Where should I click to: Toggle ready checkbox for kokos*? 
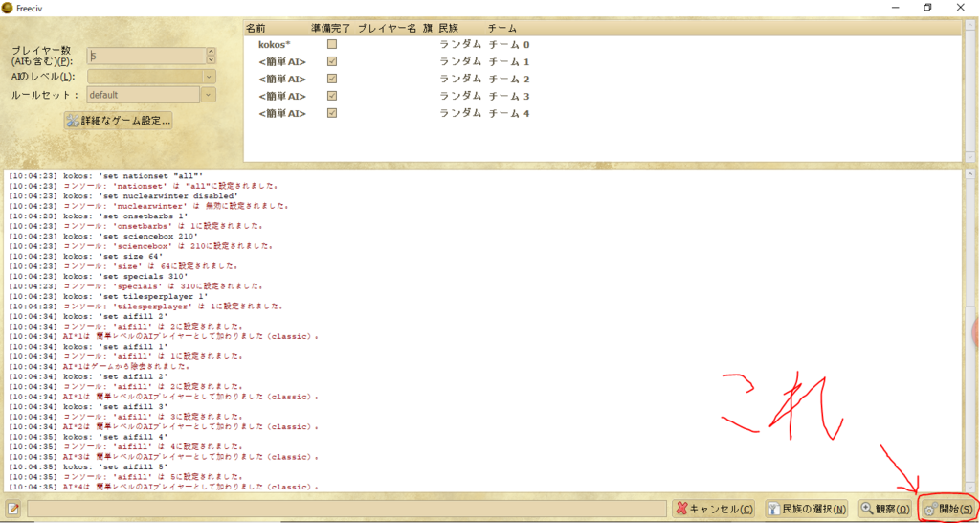pyautogui.click(x=332, y=44)
